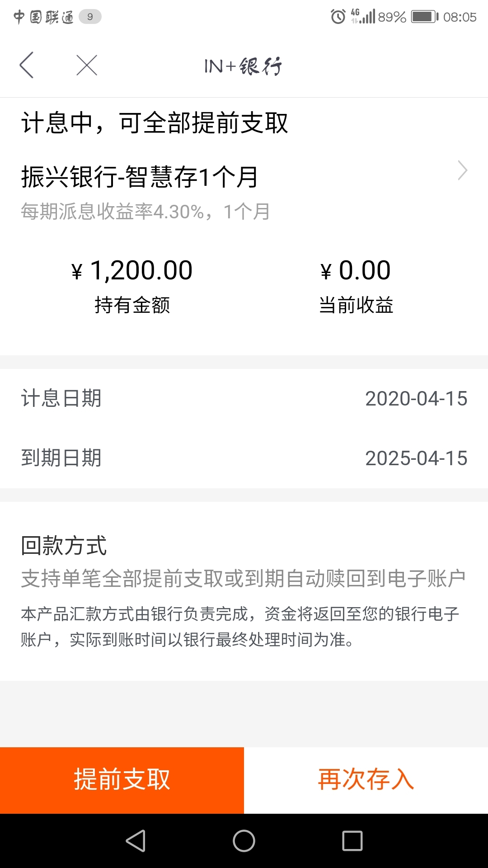Tap the 4G signal strength icon

363,16
